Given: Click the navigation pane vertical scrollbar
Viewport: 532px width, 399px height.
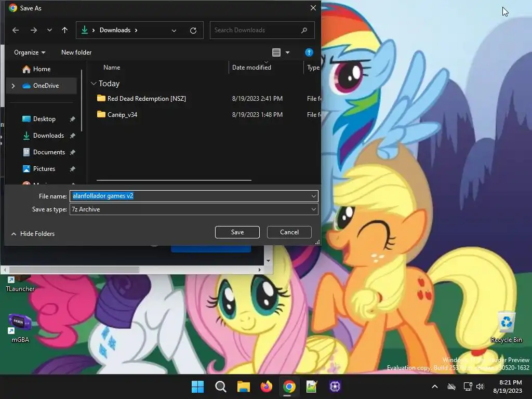Looking at the screenshot, I should (82, 100).
